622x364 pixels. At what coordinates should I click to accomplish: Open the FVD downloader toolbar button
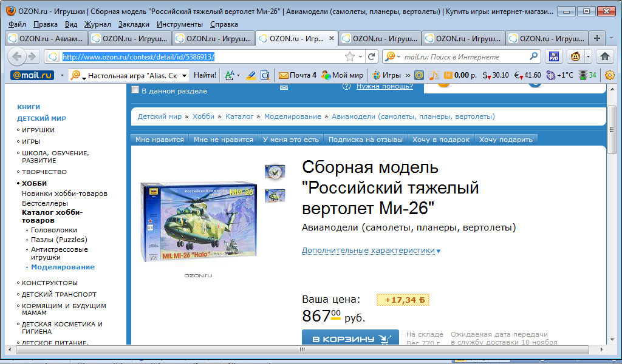[x=554, y=56]
